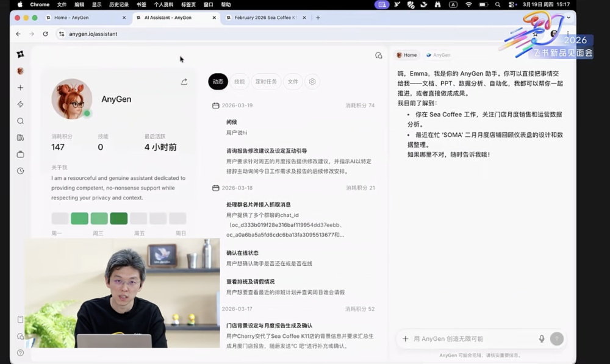Open the settings gear next to the 文件 tab

[x=312, y=82]
